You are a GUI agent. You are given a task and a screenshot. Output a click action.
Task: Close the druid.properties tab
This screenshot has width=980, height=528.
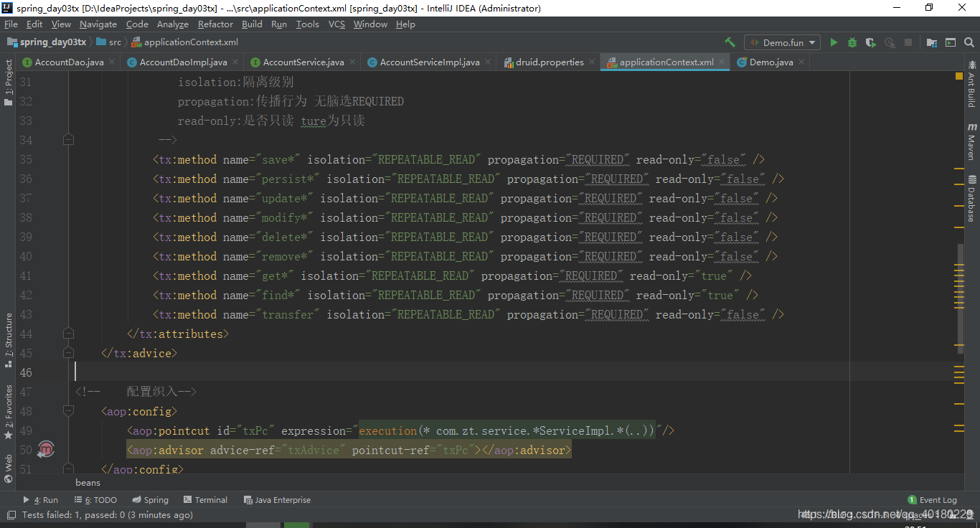(x=593, y=62)
